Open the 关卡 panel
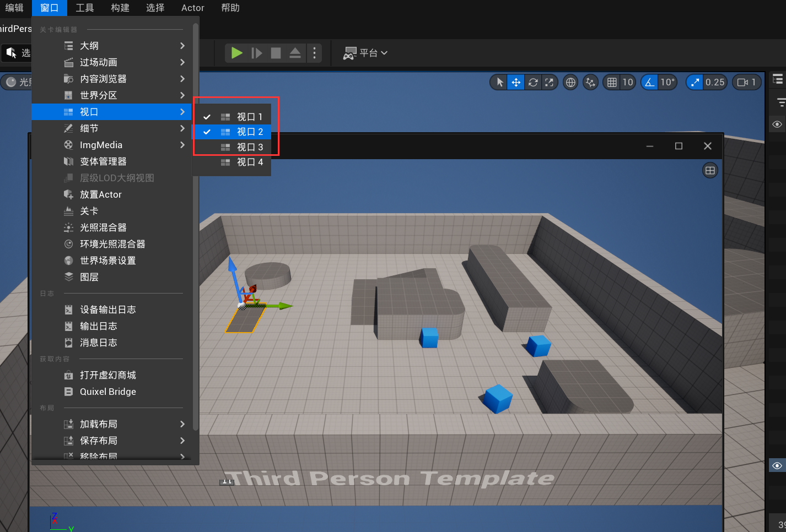 [x=112, y=211]
